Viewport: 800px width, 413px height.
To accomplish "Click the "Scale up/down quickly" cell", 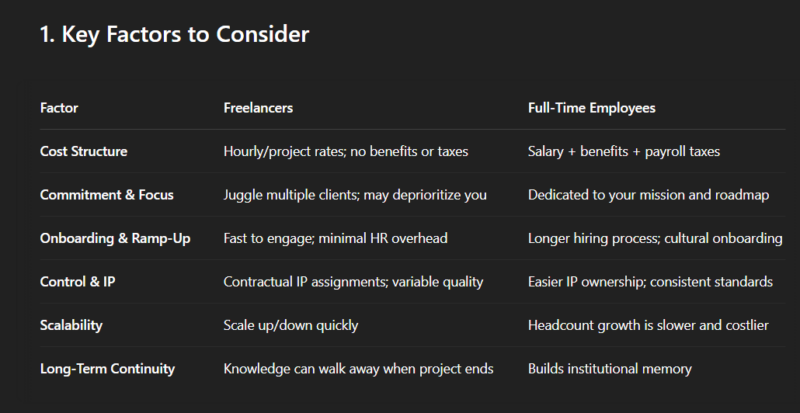I will point(289,325).
